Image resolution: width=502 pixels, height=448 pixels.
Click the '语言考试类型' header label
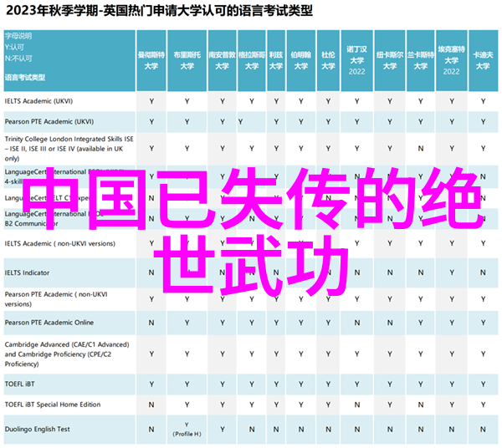pyautogui.click(x=25, y=78)
